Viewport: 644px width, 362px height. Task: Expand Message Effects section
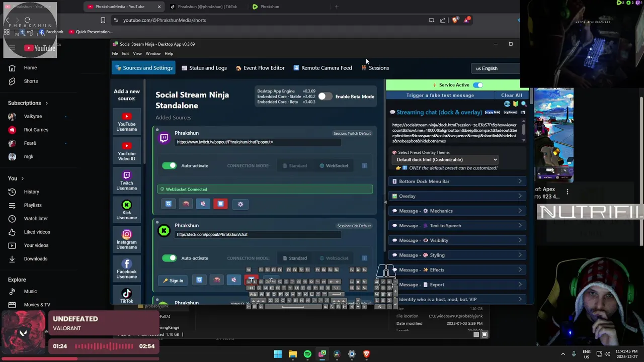[x=457, y=270]
